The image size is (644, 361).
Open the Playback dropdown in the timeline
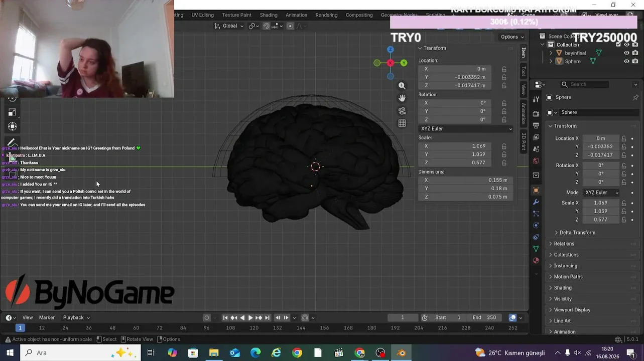point(76,317)
